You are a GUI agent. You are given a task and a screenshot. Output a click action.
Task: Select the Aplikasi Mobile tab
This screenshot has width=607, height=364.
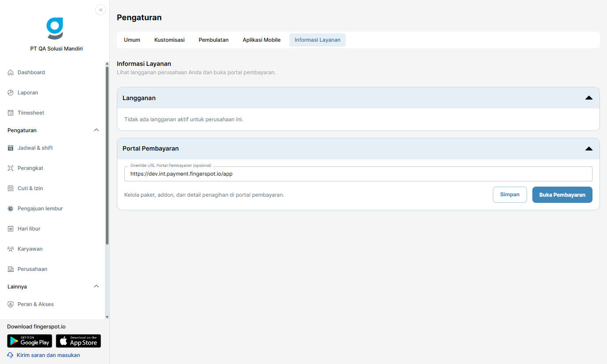pos(262,40)
